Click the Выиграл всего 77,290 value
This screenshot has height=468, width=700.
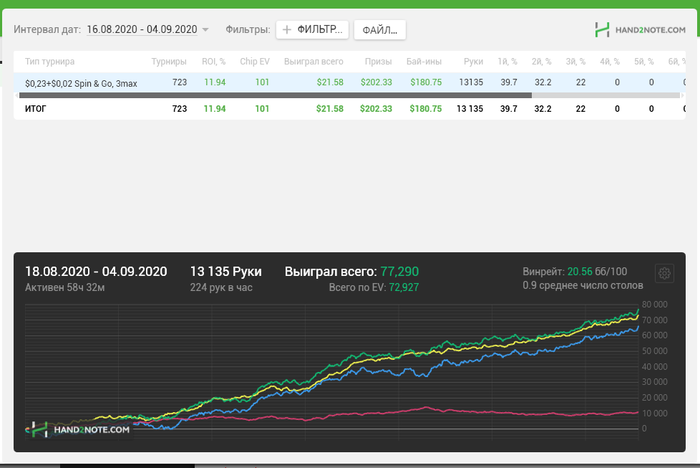399,272
